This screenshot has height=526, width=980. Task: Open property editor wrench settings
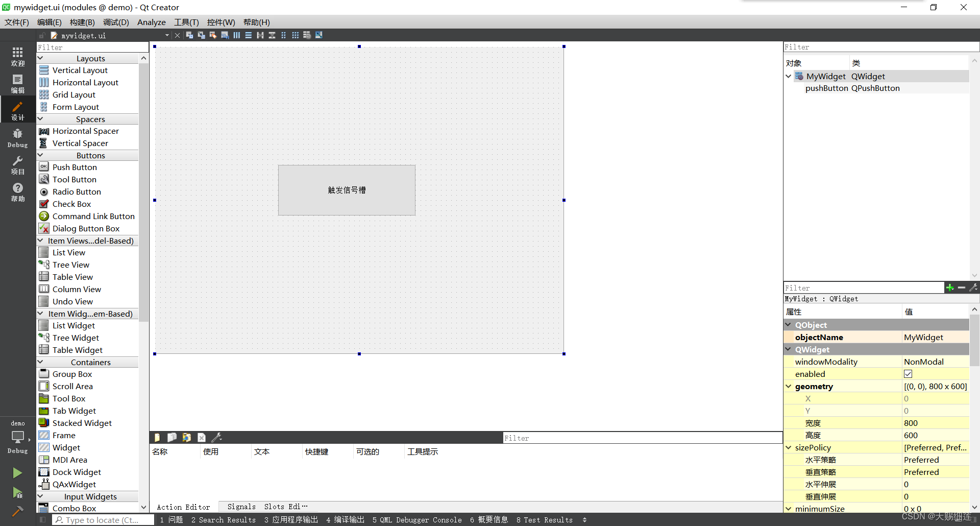[973, 288]
